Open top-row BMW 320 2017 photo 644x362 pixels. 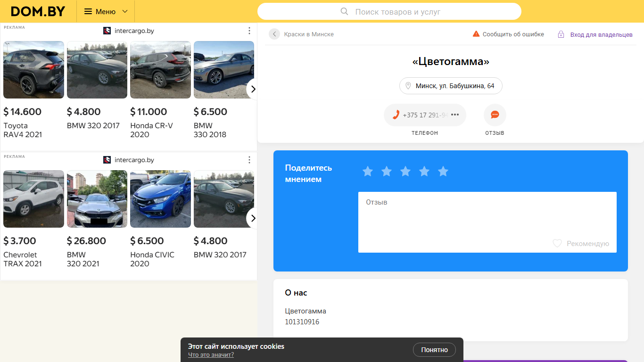point(97,70)
